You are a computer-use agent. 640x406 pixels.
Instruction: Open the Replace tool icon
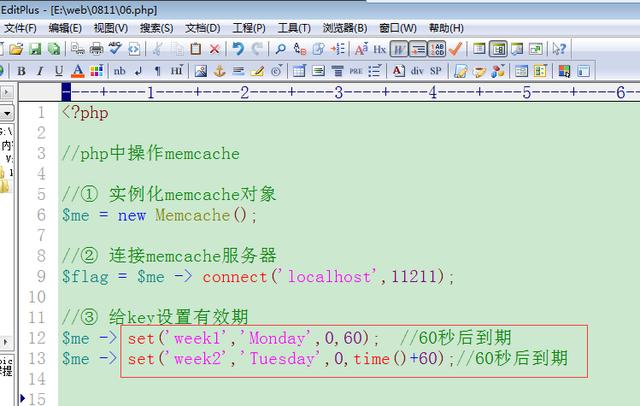coord(300,49)
